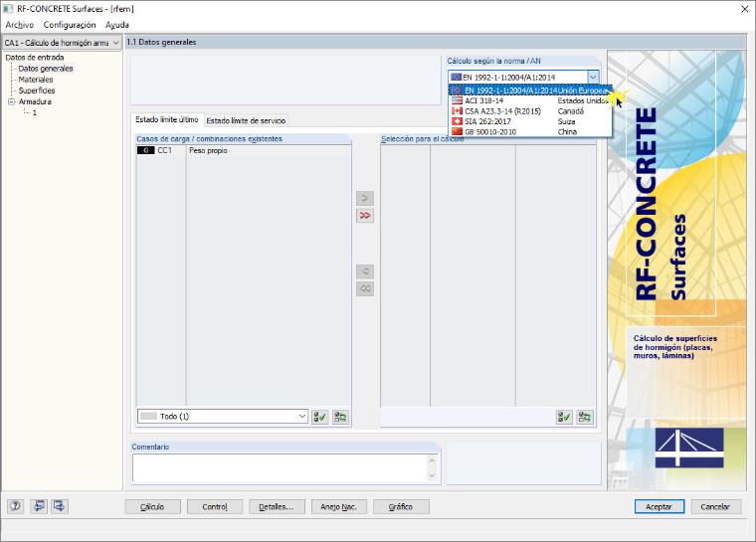Choose CSA A23.3-14 (R2015) Canadá norm
756x542 pixels.
pos(530,111)
